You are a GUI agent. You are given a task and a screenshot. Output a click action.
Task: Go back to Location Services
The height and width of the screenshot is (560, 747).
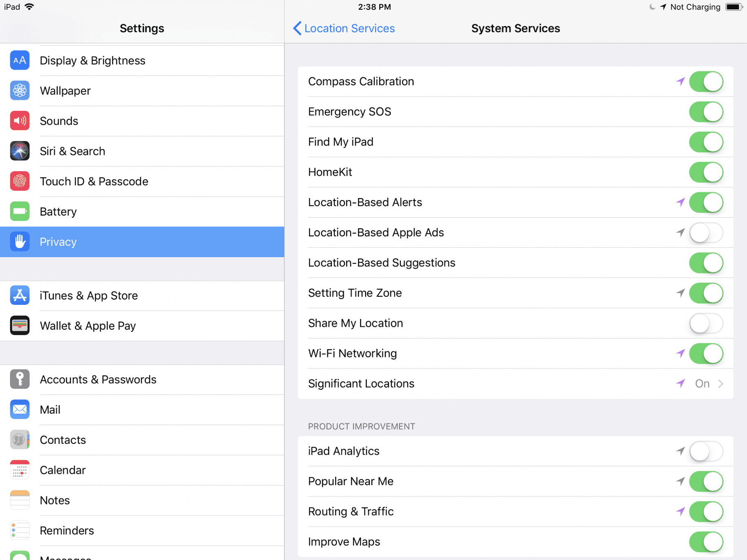point(344,28)
